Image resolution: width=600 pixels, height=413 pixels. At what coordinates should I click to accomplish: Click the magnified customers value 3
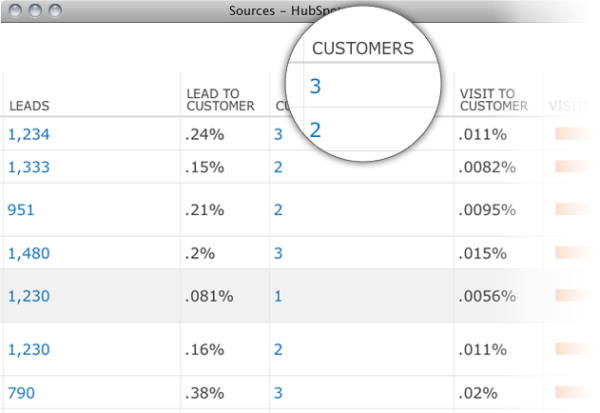(x=316, y=87)
